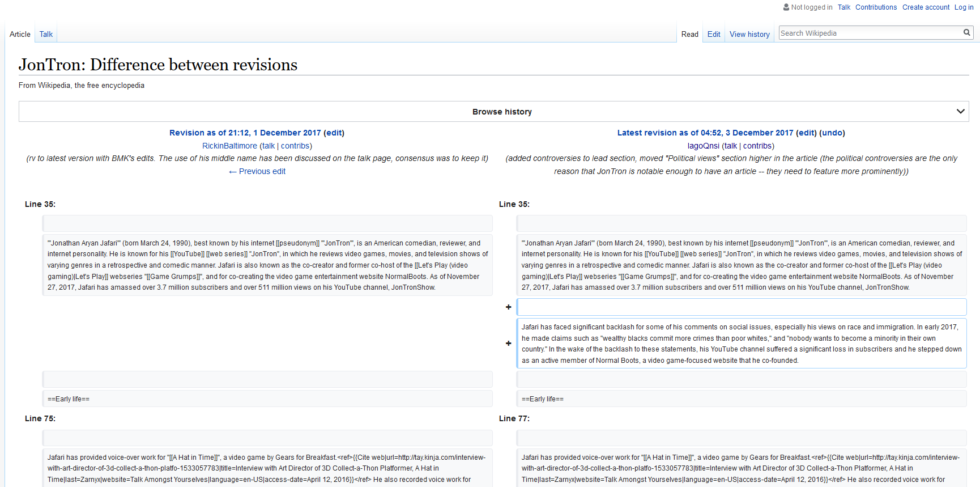The width and height of the screenshot is (980, 487).
Task: Open the Edit tab
Action: tap(714, 34)
